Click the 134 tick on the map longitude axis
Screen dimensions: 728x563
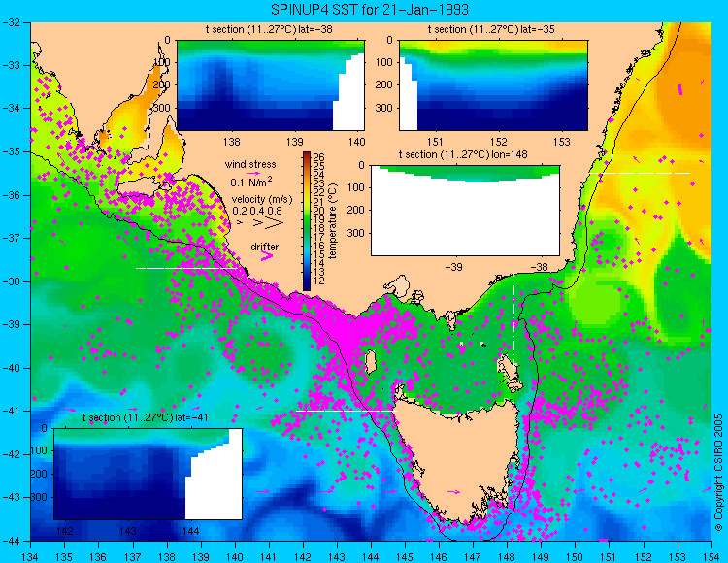coord(31,556)
